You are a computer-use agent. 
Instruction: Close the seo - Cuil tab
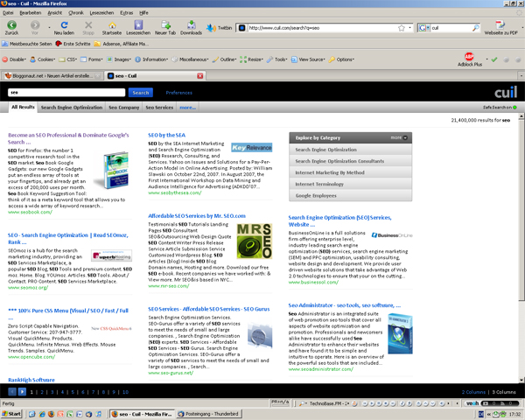click(x=200, y=76)
